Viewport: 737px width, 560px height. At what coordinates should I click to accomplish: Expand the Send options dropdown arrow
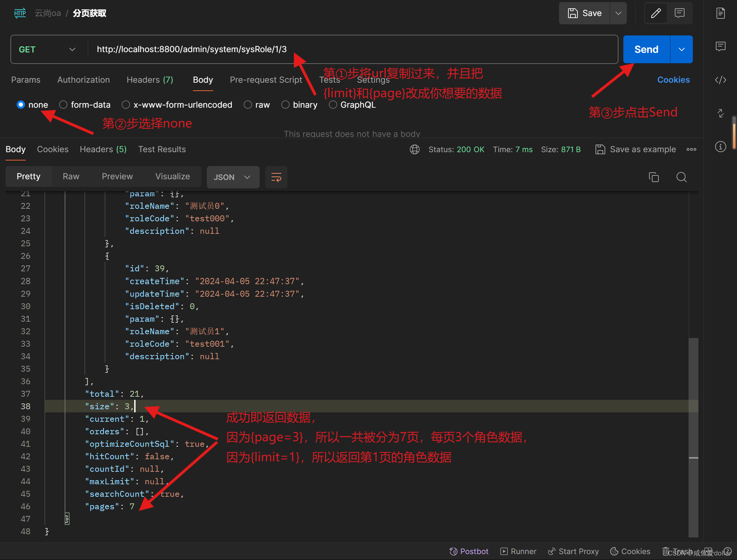pos(681,49)
